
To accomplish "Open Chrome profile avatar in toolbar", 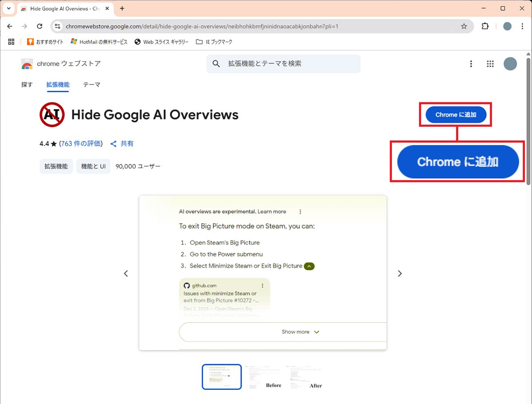I will click(x=507, y=26).
